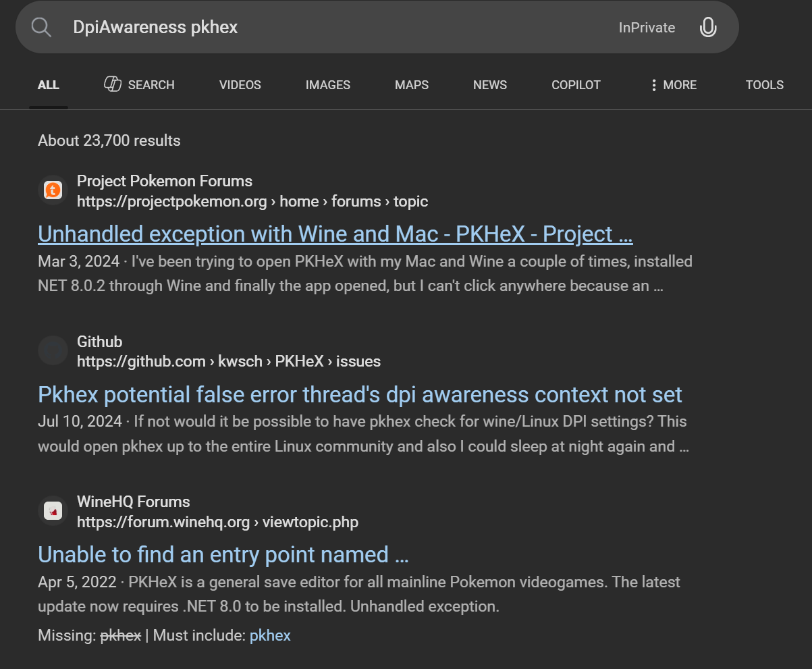812x669 pixels.
Task: Open 'Pkhex potential false error' GitHub result
Action: point(360,394)
